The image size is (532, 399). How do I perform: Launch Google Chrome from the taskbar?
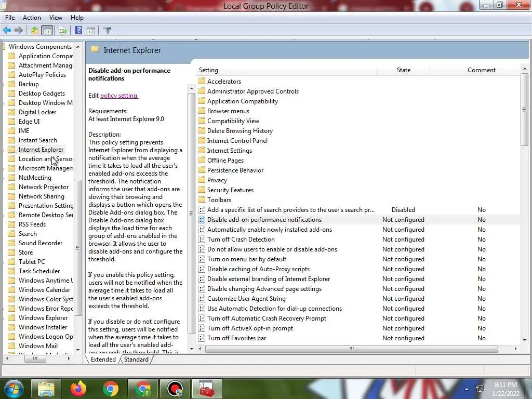110,389
